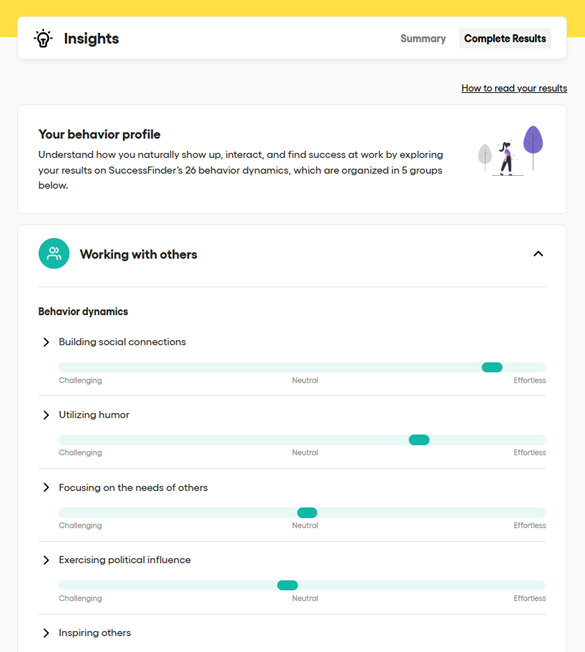Click the Utilizing humor label
This screenshot has width=585, height=652.
point(94,415)
